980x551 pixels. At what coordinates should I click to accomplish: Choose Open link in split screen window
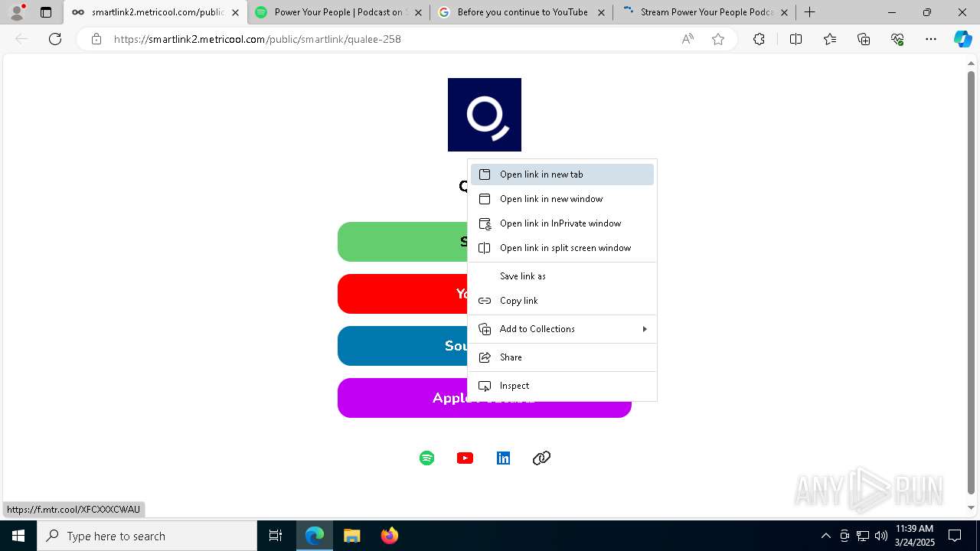[x=562, y=248]
